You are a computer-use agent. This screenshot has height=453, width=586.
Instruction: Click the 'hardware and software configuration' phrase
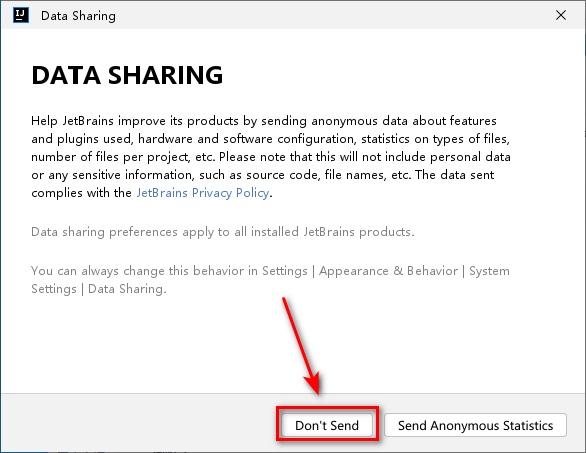click(x=247, y=139)
